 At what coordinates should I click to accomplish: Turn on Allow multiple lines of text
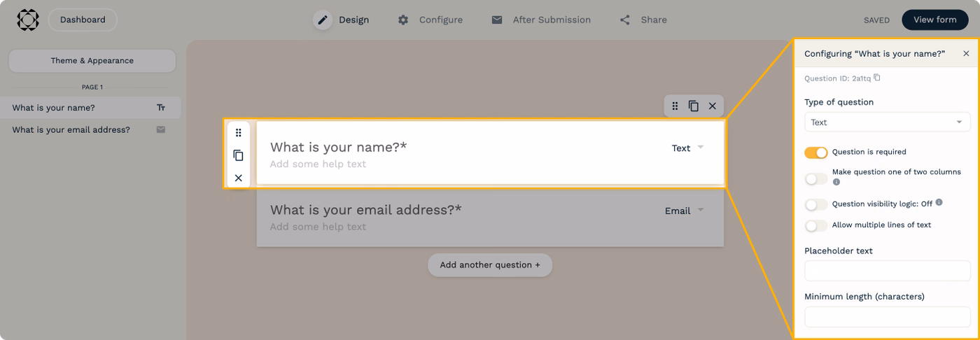tap(815, 226)
